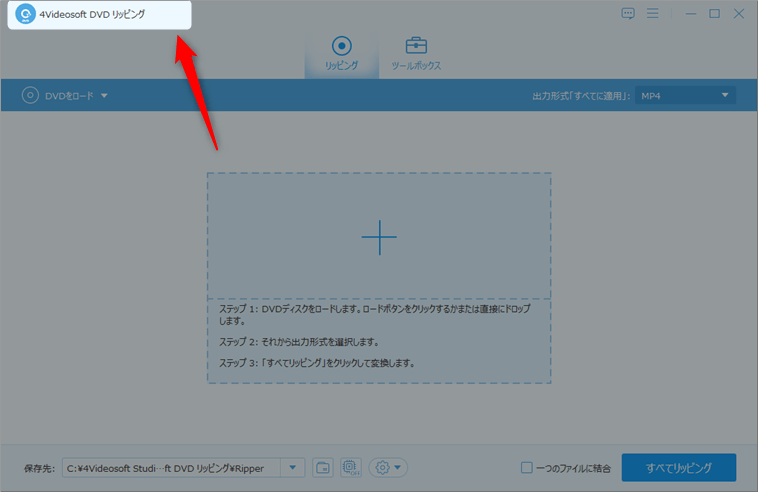The image size is (758, 492).
Task: Expand the save path dropdown arrow
Action: (293, 468)
